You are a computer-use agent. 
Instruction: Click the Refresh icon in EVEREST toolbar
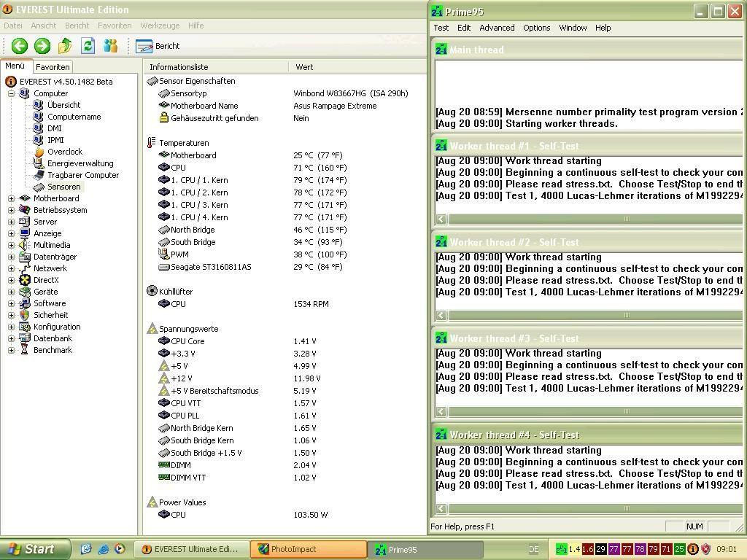click(x=88, y=46)
